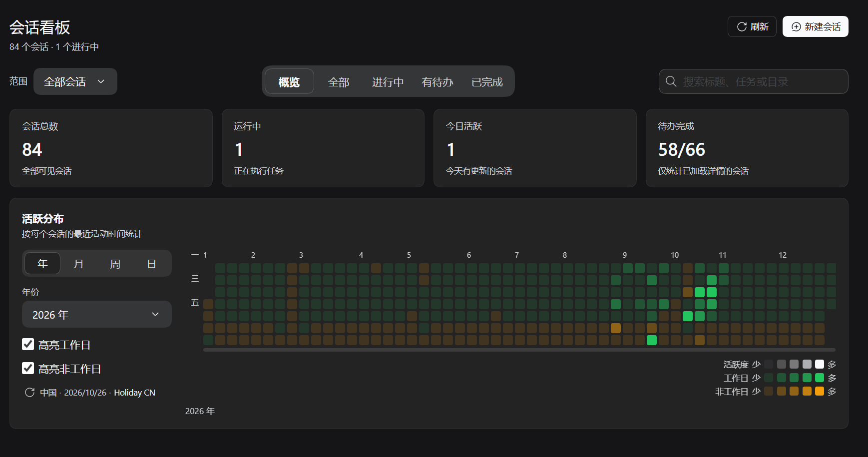This screenshot has width=868, height=457.
Task: Click the 按每个会话的最近活动时间统计 description
Action: coord(82,234)
